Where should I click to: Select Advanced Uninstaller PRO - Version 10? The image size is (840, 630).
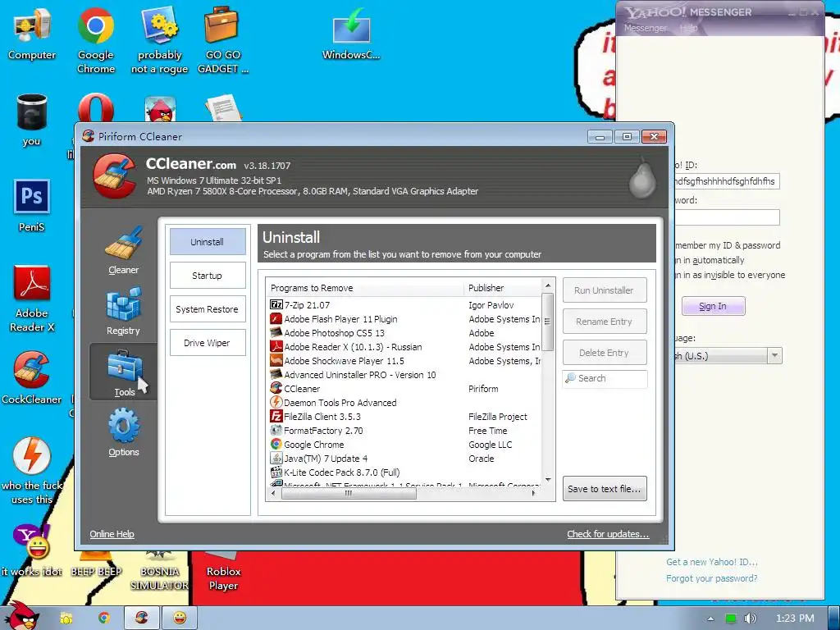(404, 374)
